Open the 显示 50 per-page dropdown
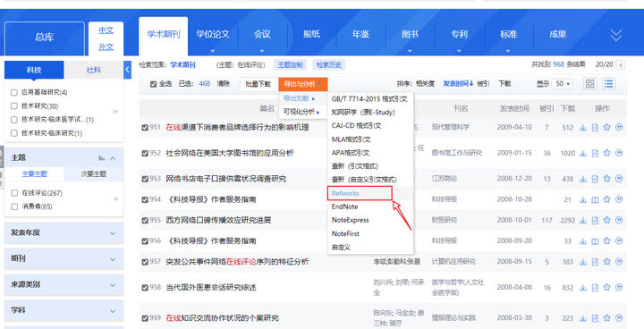 tap(563, 84)
